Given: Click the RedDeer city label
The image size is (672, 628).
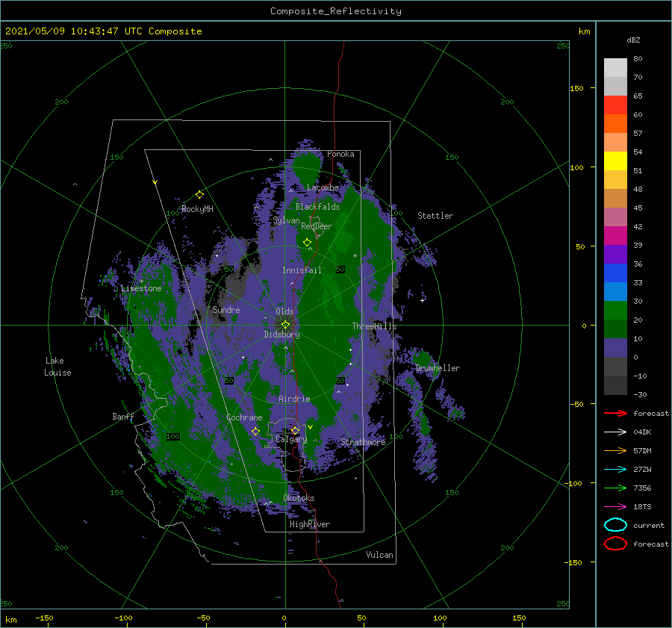Looking at the screenshot, I should click(317, 226).
